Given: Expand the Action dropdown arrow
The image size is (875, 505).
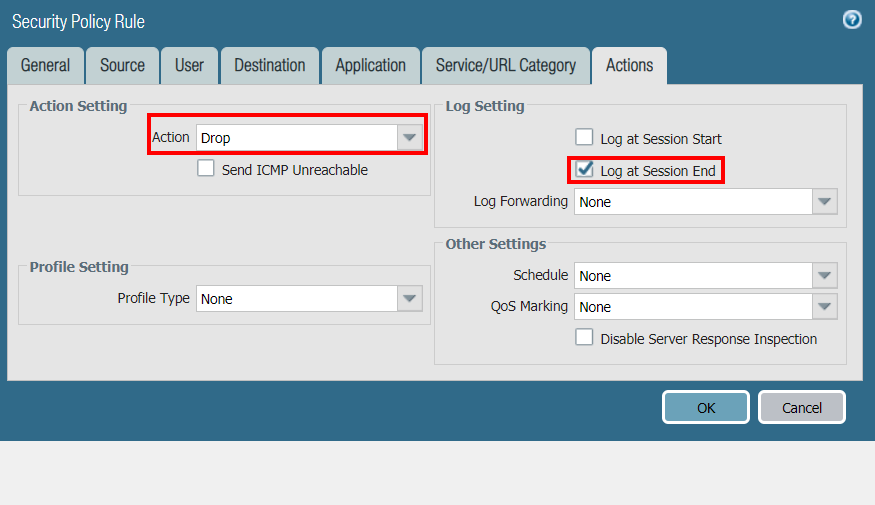Looking at the screenshot, I should 409,138.
